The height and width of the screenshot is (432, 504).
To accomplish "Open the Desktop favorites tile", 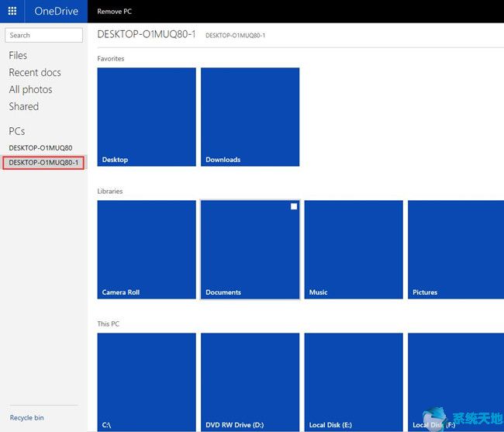I will click(147, 117).
